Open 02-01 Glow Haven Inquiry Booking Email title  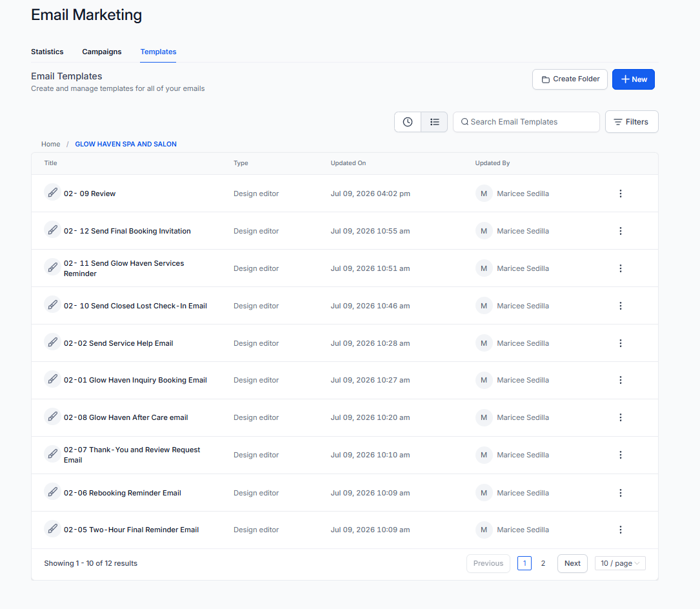[135, 380]
